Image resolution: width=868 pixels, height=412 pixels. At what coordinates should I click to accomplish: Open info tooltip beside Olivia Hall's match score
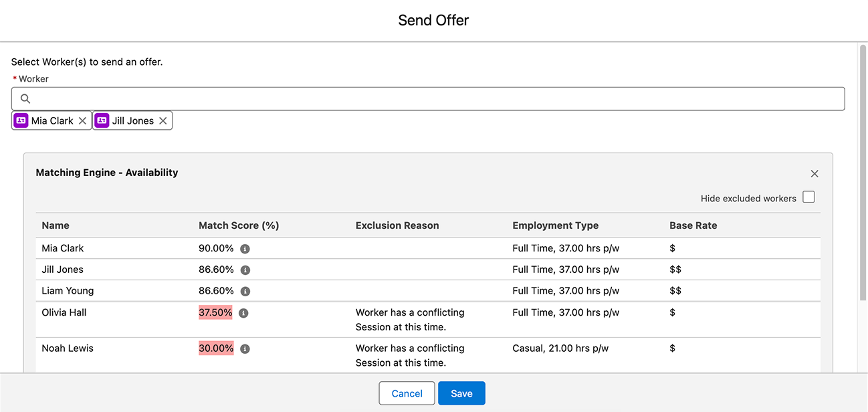point(244,312)
